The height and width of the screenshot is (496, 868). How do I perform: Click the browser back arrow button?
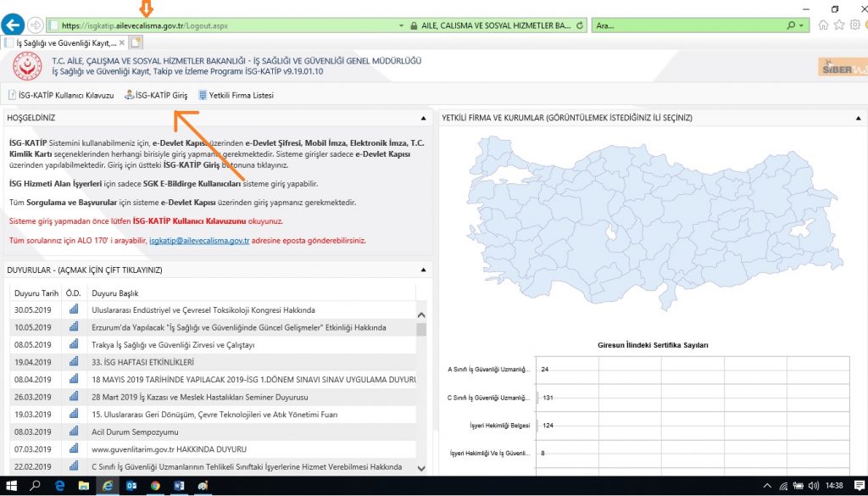(14, 25)
